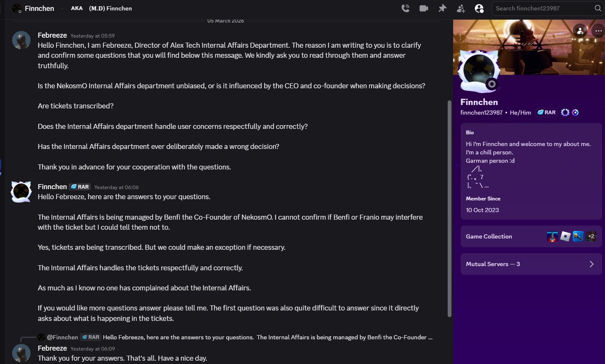Toggle the user profile side panel
Image resolution: width=605 pixels, height=364 pixels.
(x=479, y=8)
